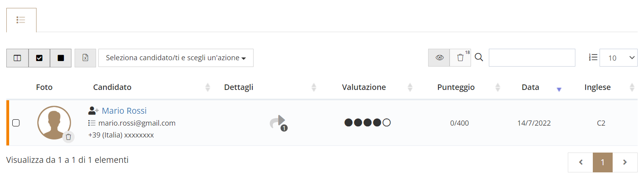Image resolution: width=644 pixels, height=191 pixels.
Task: Open the list view tab
Action: [21, 20]
